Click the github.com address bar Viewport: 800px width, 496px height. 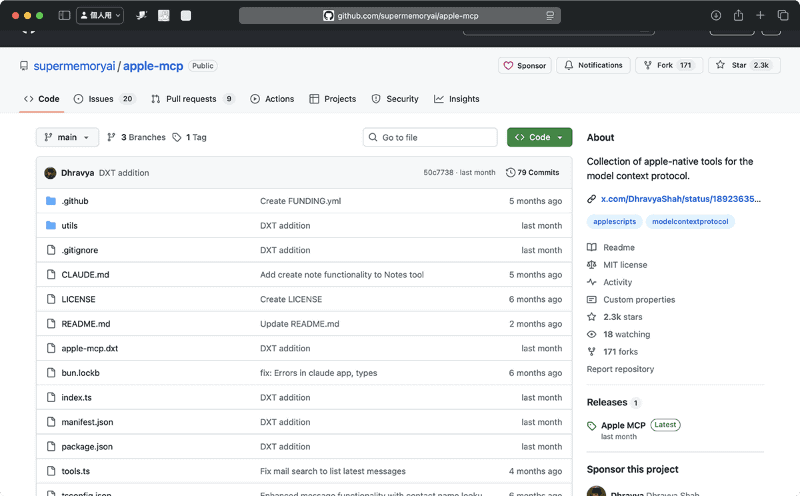[x=400, y=16]
